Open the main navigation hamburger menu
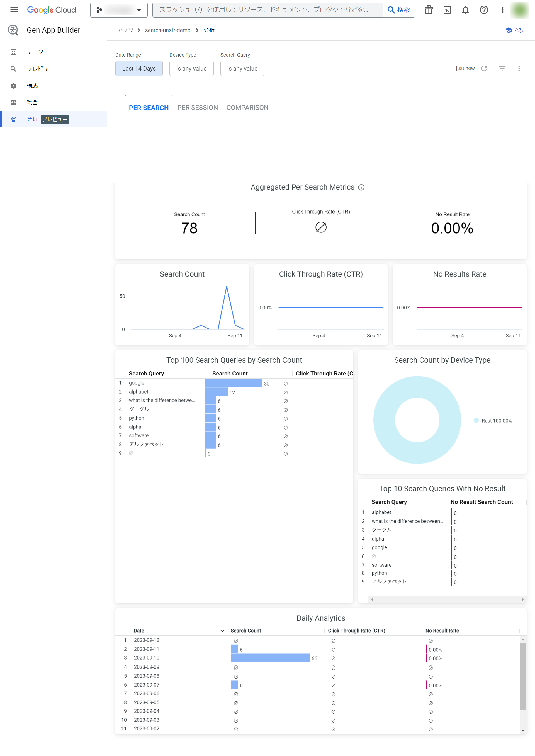This screenshot has height=756, width=535. tap(14, 10)
